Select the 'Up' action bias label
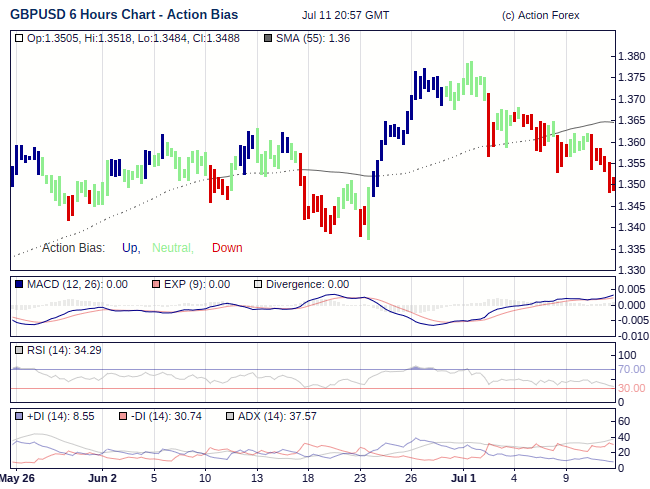The image size is (650, 489). [x=130, y=248]
